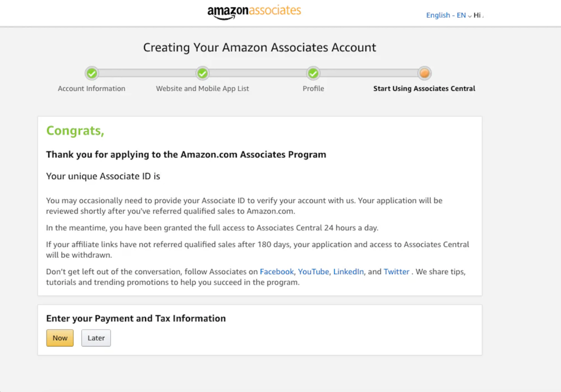This screenshot has height=392, width=561.
Task: Select the Account Information step label
Action: click(x=91, y=89)
